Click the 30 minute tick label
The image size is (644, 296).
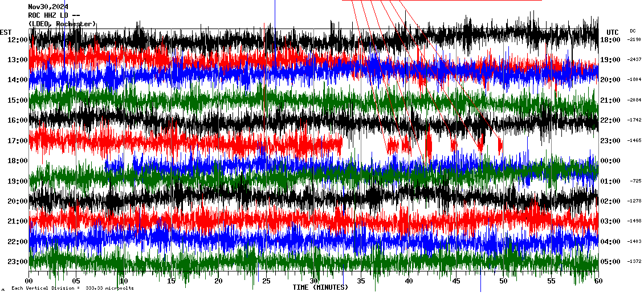click(313, 281)
